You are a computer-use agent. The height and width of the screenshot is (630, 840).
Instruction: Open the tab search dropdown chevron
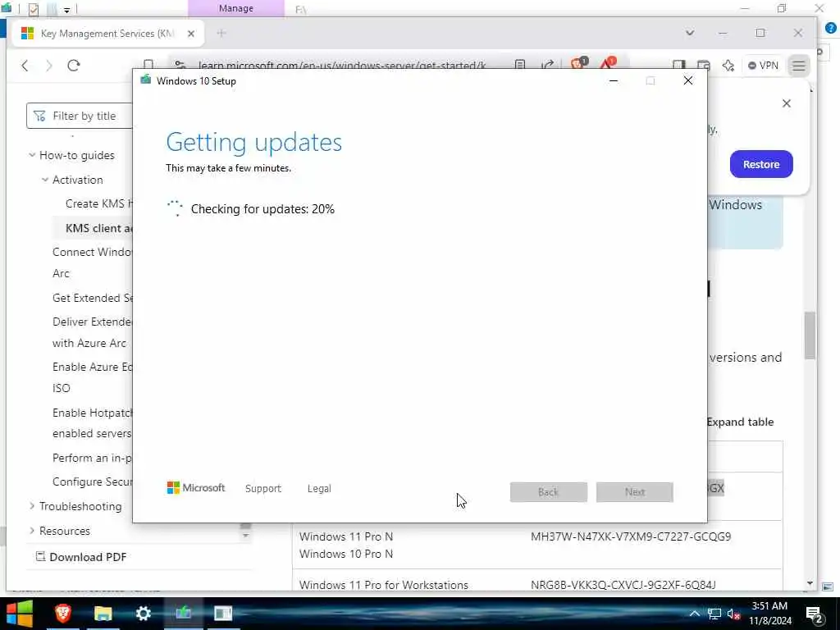(x=690, y=33)
